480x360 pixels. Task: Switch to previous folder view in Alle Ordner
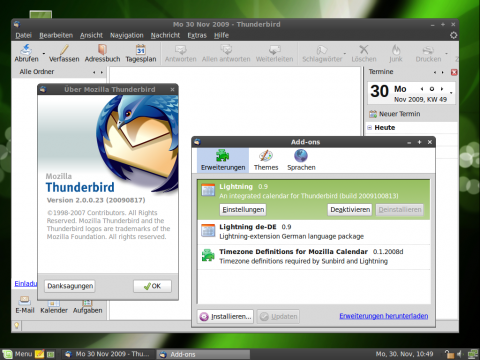point(94,72)
